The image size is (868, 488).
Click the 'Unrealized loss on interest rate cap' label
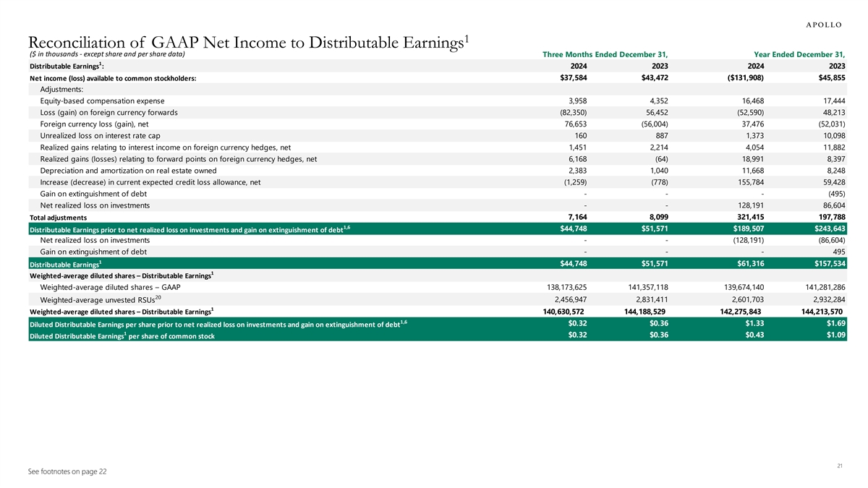tap(103, 135)
